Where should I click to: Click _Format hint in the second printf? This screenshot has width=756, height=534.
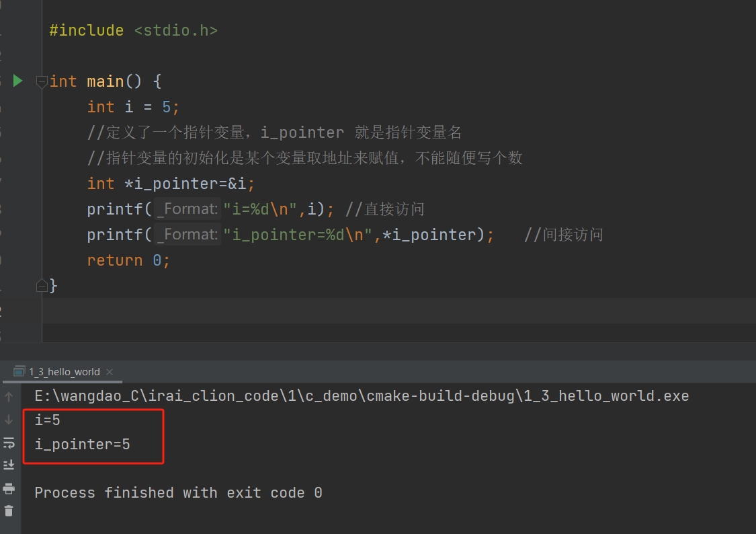tap(187, 235)
